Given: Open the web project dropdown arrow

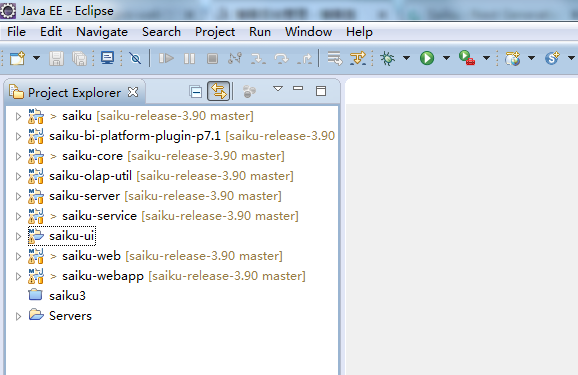Looking at the screenshot, I should coord(531,58).
